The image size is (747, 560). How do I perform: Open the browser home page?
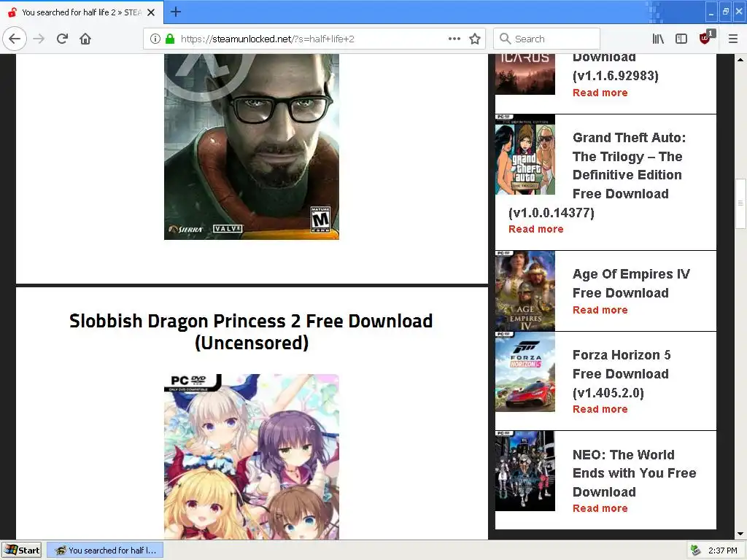[85, 39]
